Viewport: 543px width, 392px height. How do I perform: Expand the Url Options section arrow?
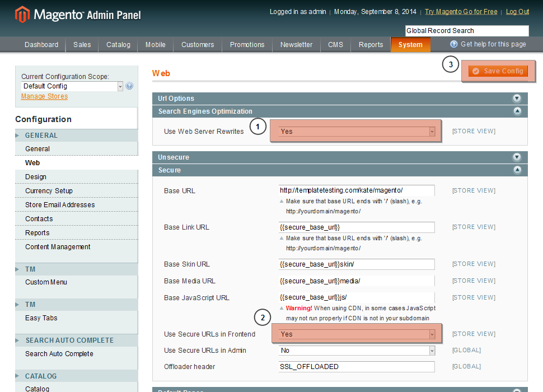517,99
